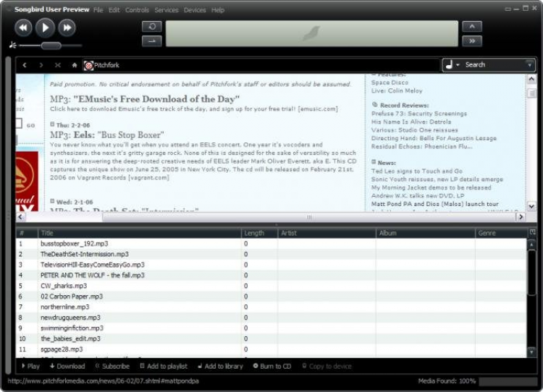Select 02 Carbon Paper.mp3 row
The width and height of the screenshot is (543, 392).
click(271, 296)
